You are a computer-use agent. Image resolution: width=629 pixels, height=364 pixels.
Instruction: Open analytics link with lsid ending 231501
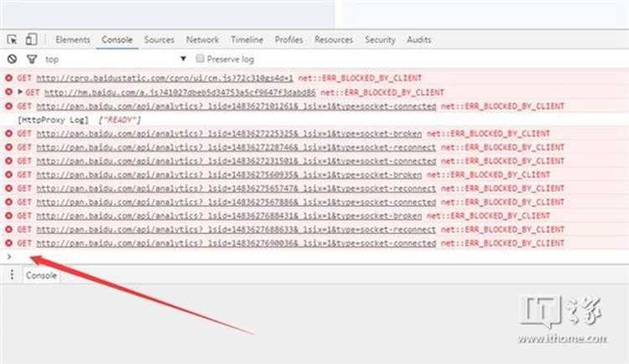tap(236, 161)
